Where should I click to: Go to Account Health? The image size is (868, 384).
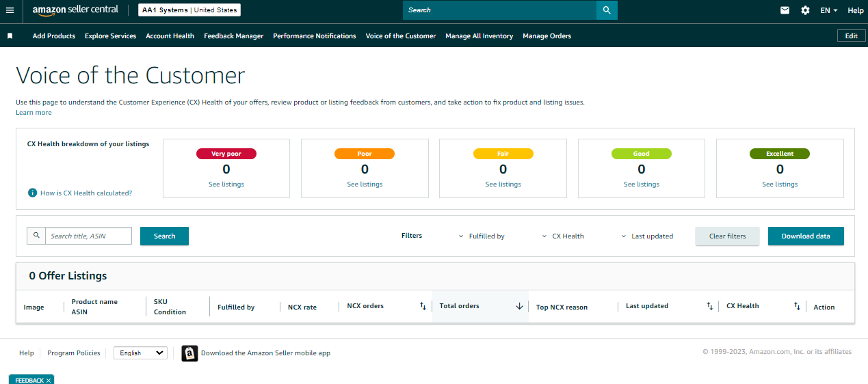(170, 36)
